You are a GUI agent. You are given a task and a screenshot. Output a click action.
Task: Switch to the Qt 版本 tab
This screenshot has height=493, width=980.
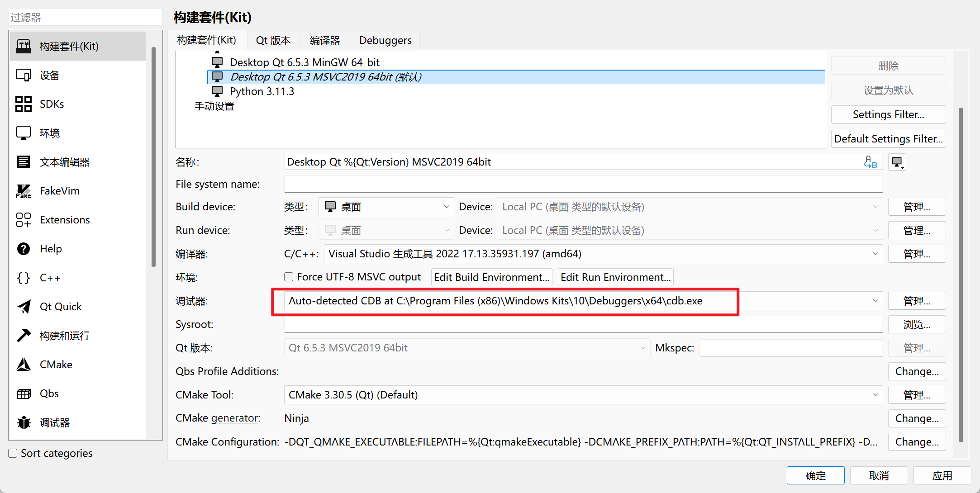tap(273, 40)
